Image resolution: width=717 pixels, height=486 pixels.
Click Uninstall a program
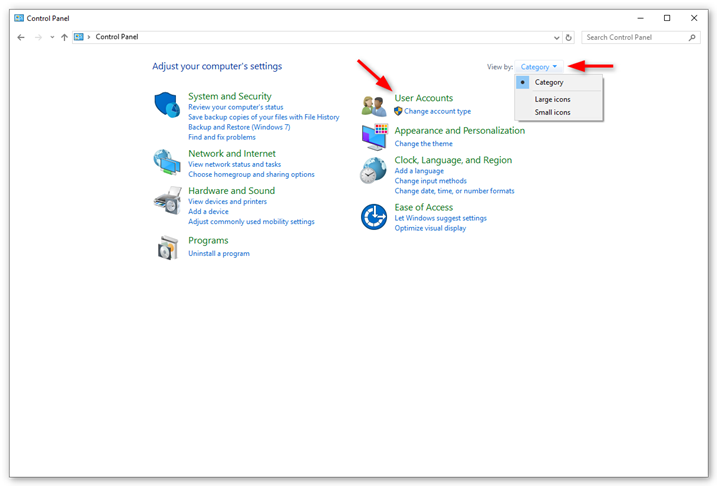pos(219,253)
